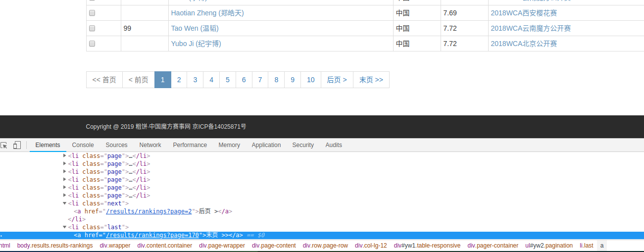Screen dimensions: 644x252
Task: Select div#yw1.table-responsive breadcrumb
Action: pyautogui.click(x=427, y=246)
